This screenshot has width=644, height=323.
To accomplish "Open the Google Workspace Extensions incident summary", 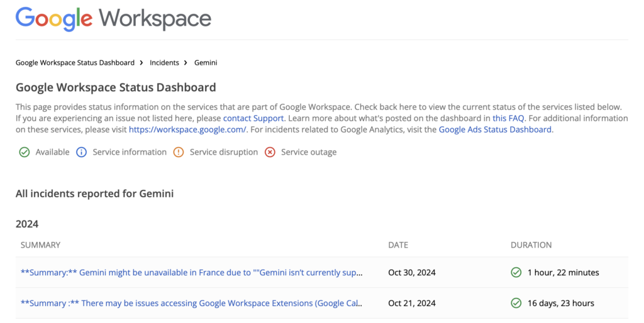I will click(x=192, y=304).
